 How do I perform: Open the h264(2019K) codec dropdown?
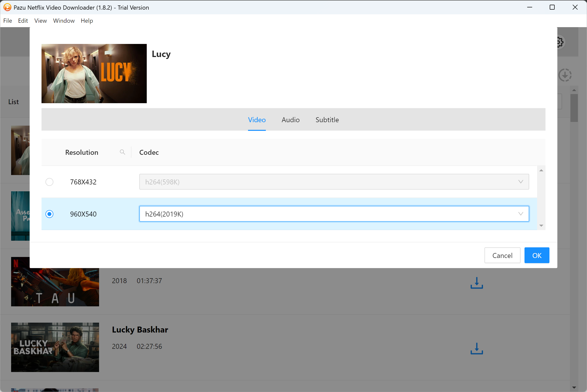tap(334, 214)
